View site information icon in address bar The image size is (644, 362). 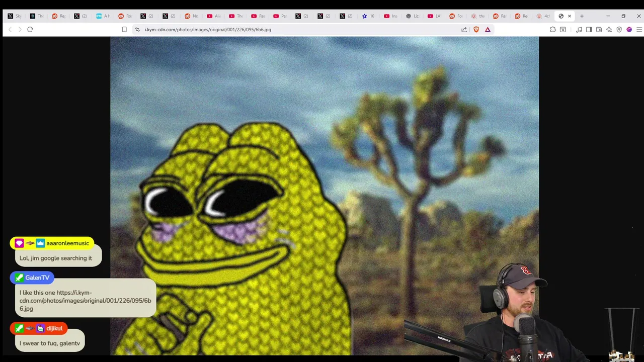point(137,30)
